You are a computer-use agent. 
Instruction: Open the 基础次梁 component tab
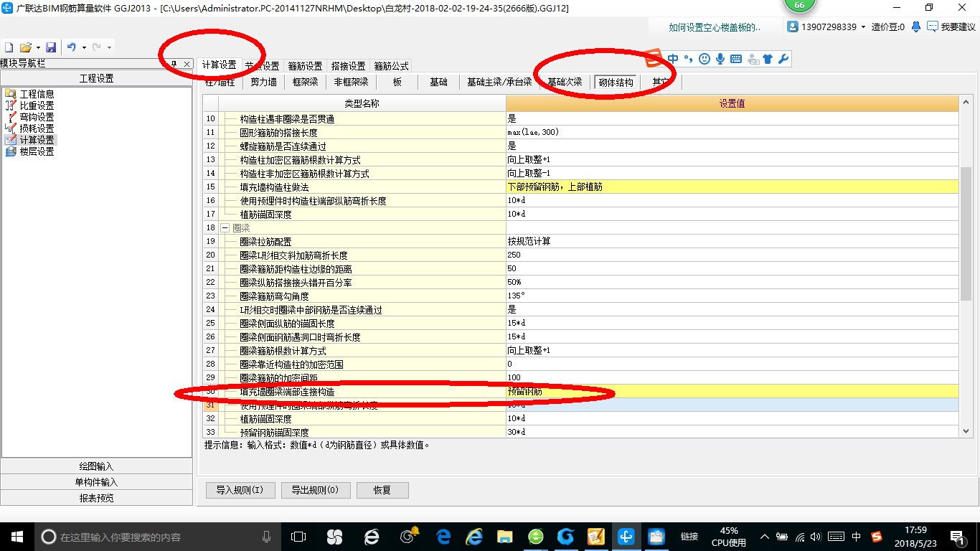565,82
